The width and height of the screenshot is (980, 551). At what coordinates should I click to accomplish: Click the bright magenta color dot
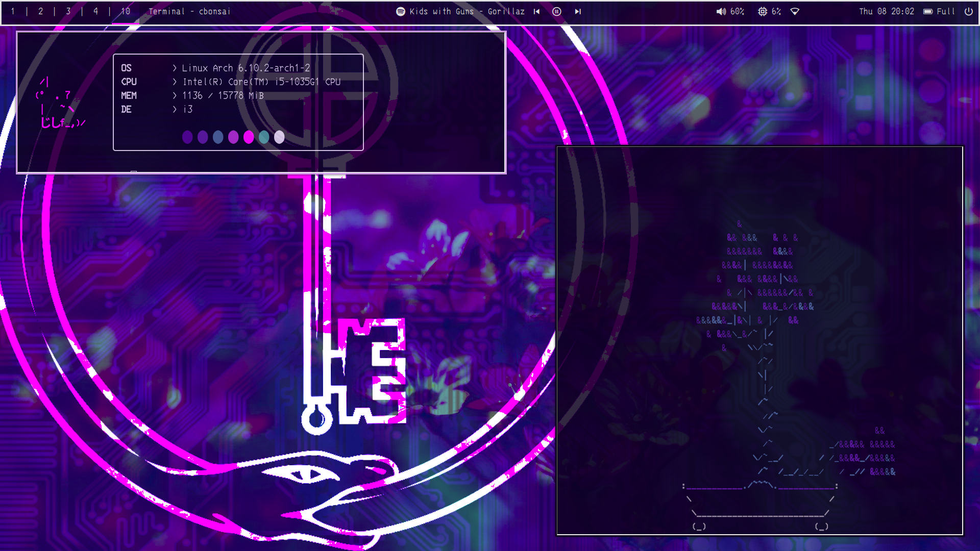249,137
